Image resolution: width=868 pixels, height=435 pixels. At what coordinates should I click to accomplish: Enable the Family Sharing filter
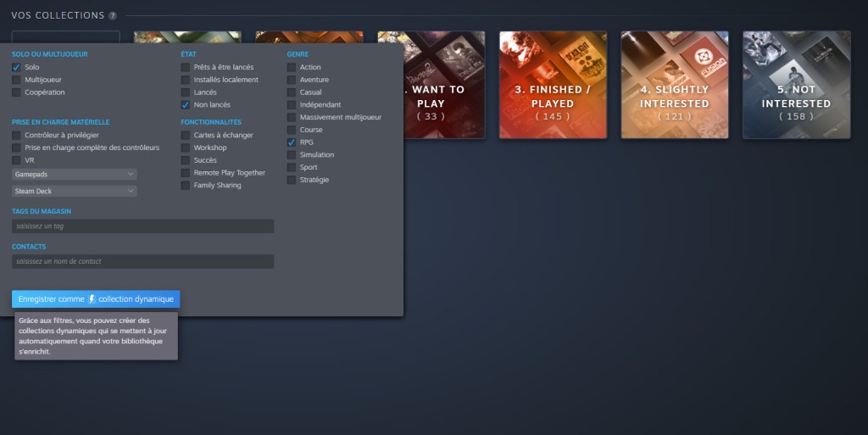coord(186,186)
